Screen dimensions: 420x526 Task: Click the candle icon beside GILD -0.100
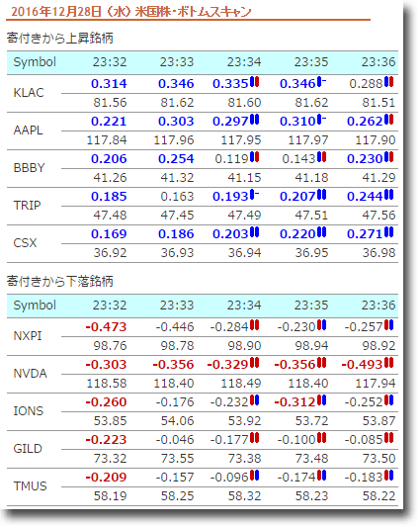[322, 437]
